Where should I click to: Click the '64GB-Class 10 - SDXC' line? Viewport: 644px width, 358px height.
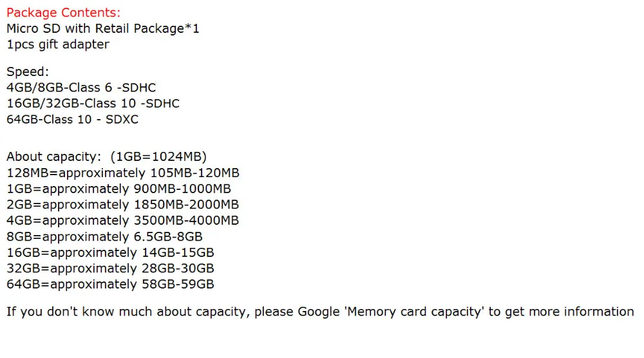(72, 120)
